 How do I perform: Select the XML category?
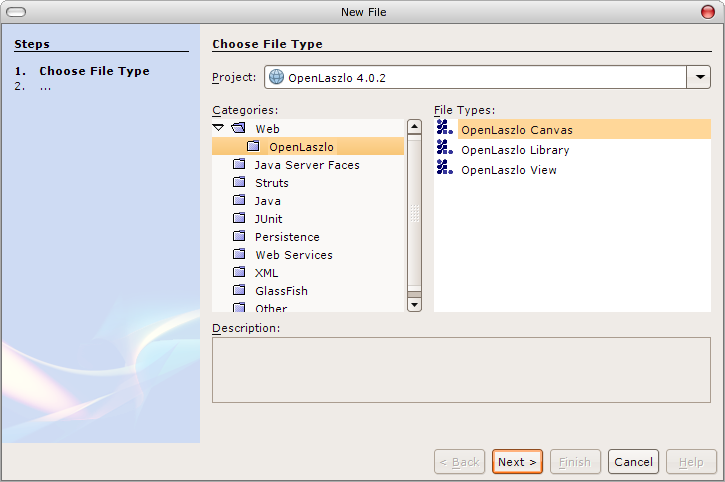pyautogui.click(x=267, y=273)
